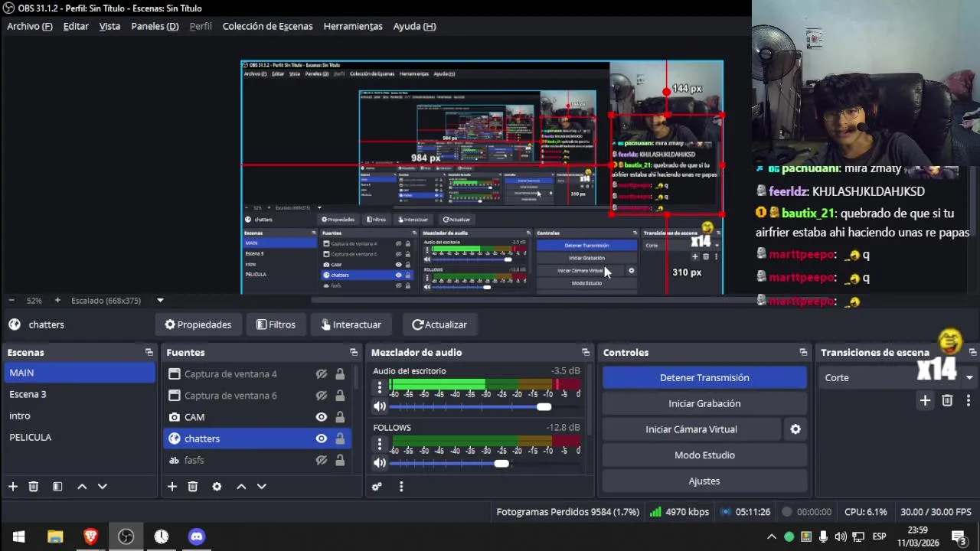
Task: Move source down arrow in Fuentes
Action: pos(262,487)
